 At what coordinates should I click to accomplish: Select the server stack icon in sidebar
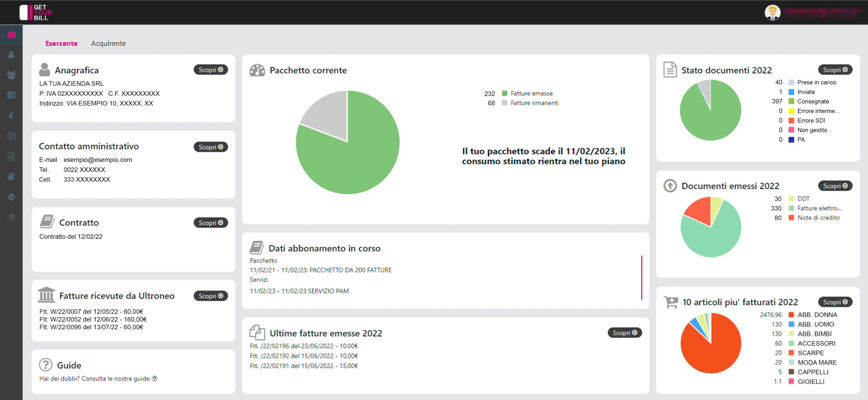pyautogui.click(x=11, y=95)
